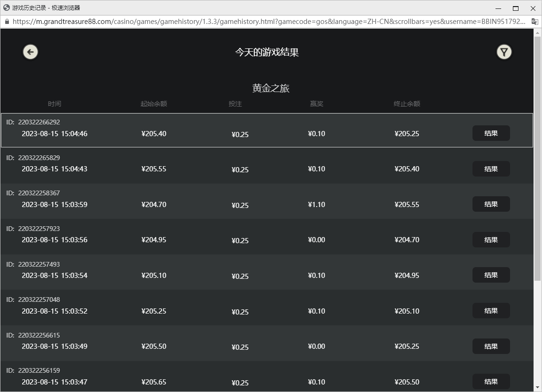
Task: Click the 15:04:46 row's ¥0.25 bet amount
Action: (x=240, y=134)
